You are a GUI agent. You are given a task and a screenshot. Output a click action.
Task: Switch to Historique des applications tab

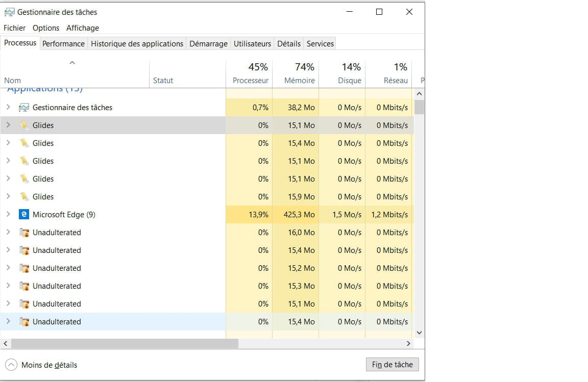coord(137,43)
